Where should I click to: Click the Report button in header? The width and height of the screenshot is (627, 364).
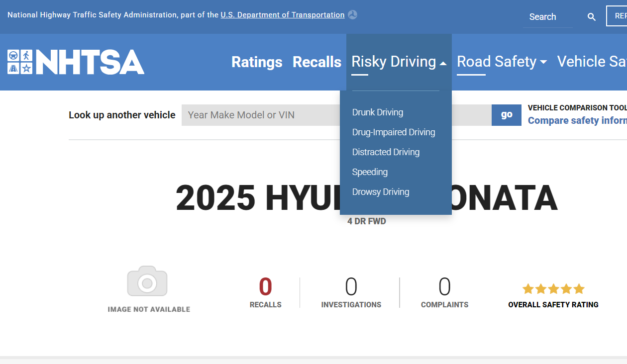tap(617, 16)
